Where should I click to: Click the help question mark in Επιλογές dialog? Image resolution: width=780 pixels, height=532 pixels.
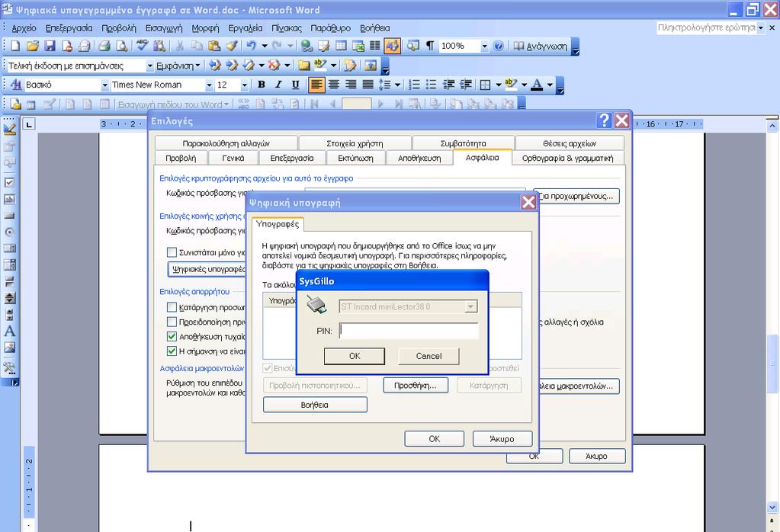604,120
